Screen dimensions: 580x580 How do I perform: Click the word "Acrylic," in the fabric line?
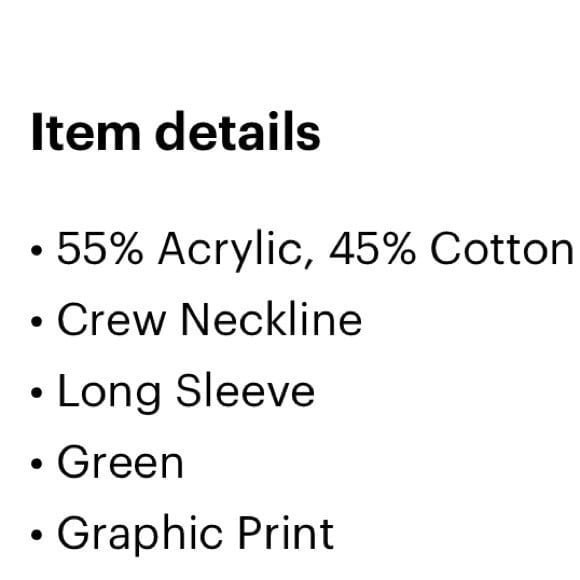236,251
